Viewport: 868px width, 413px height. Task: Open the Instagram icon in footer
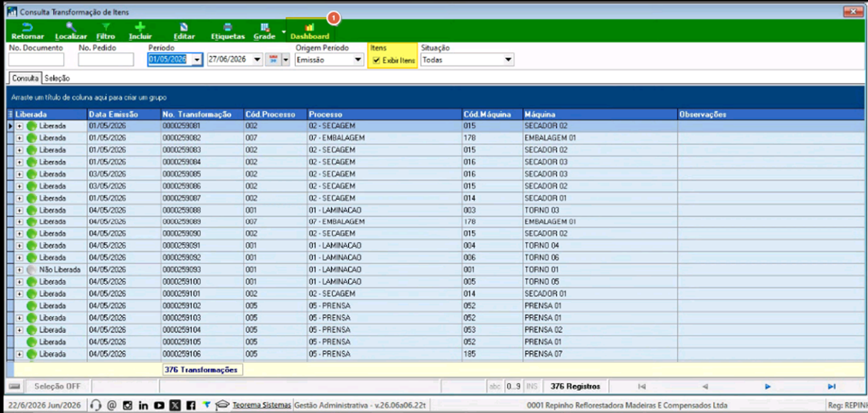pos(127,405)
